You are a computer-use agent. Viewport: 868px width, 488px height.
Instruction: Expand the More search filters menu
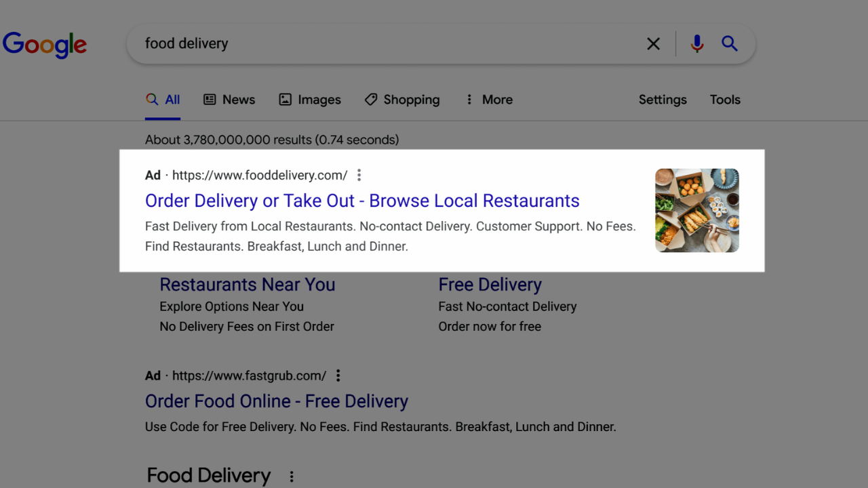(x=488, y=100)
